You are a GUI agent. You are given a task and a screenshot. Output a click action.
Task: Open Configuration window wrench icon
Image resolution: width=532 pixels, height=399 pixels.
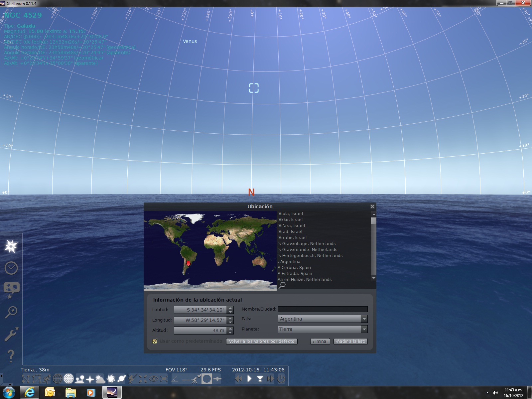pyautogui.click(x=11, y=334)
